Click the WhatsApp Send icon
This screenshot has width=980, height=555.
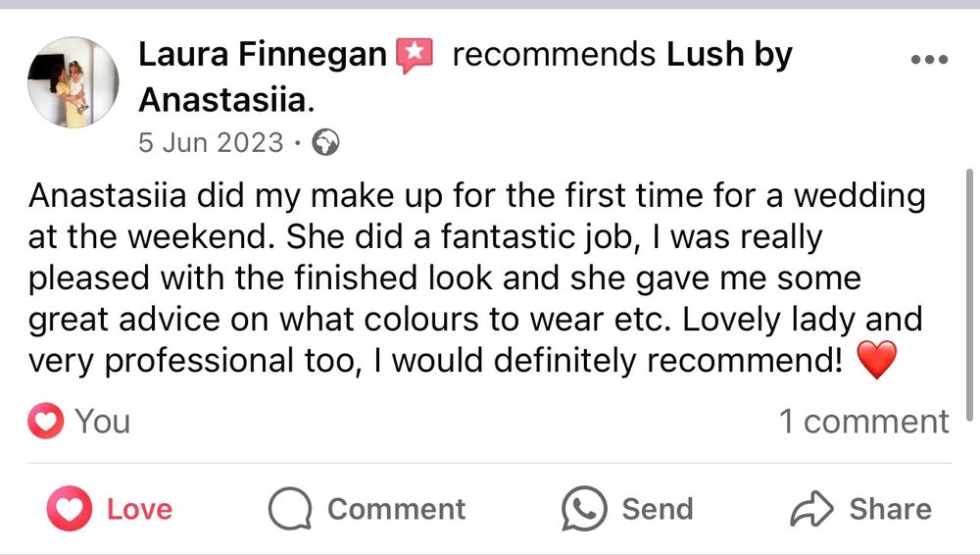pyautogui.click(x=584, y=510)
